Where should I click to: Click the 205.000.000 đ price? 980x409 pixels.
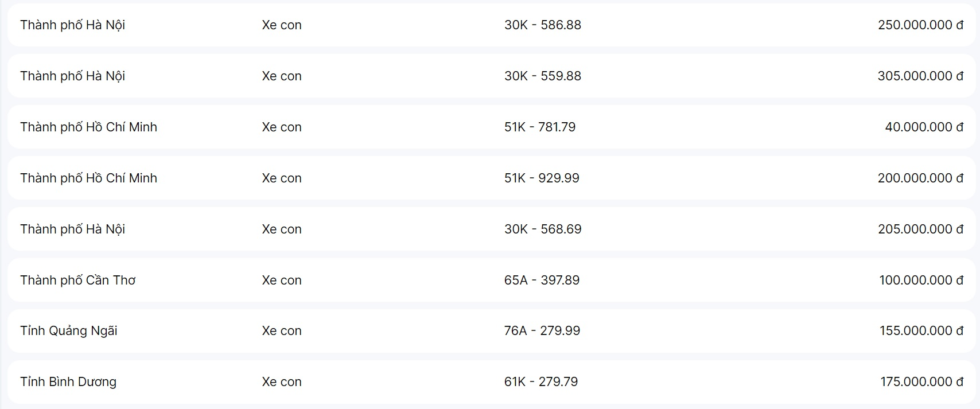tap(920, 229)
